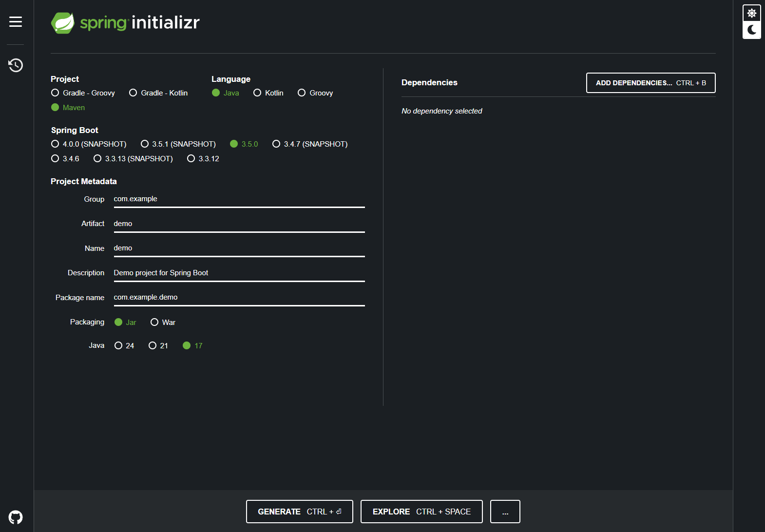
Task: Open the more options ellipsis button
Action: pyautogui.click(x=505, y=512)
